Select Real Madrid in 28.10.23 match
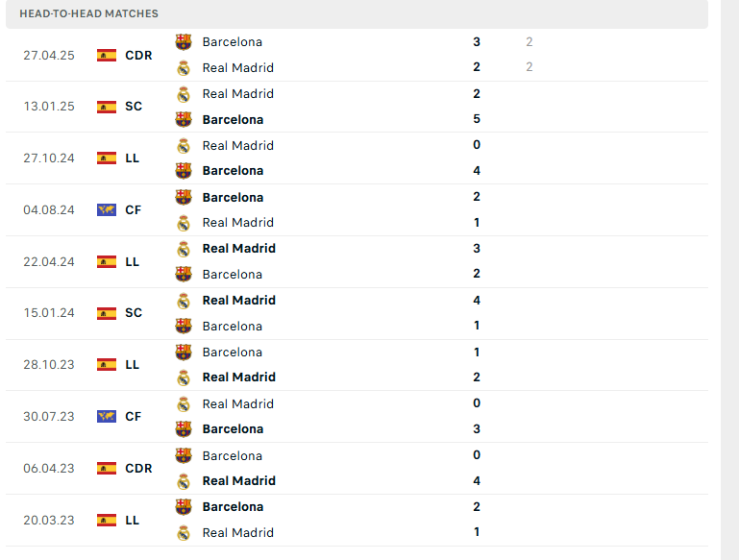Screen dimensions: 739x560 pos(239,377)
